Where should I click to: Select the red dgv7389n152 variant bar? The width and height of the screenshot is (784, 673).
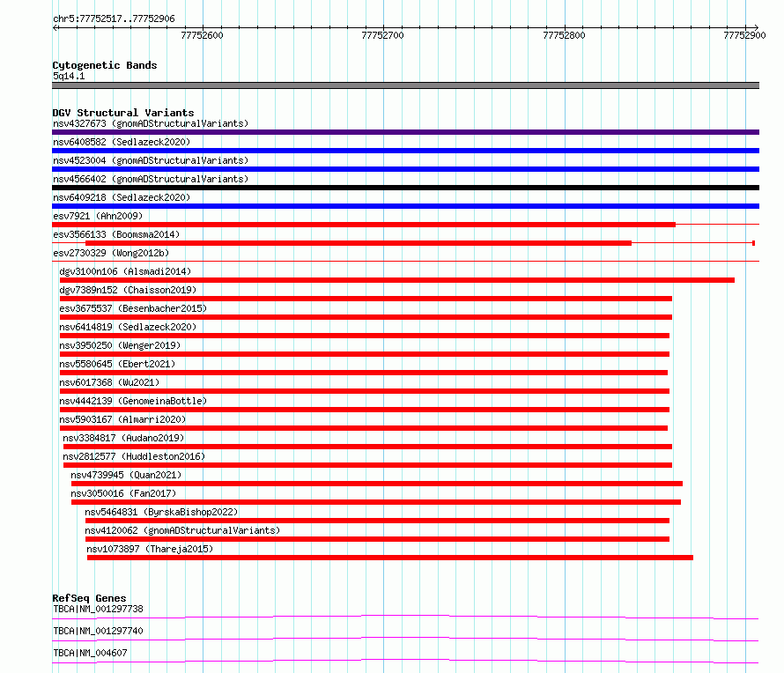pyautogui.click(x=366, y=299)
